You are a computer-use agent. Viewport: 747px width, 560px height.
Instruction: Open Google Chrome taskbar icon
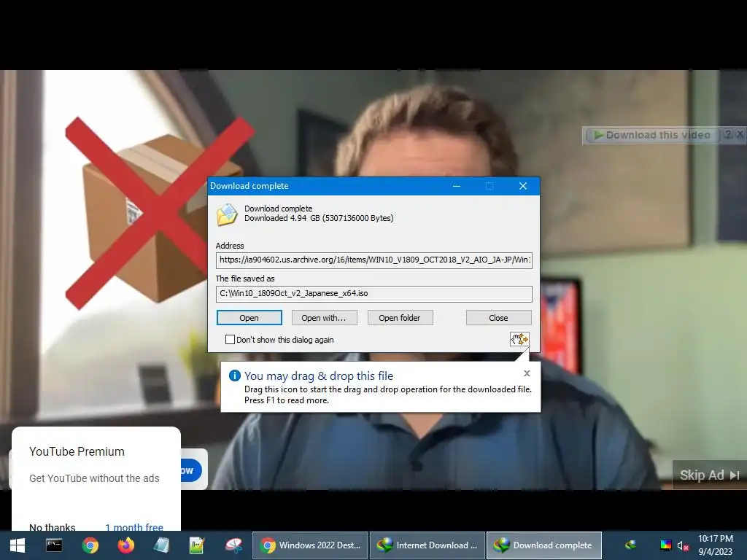(90, 545)
